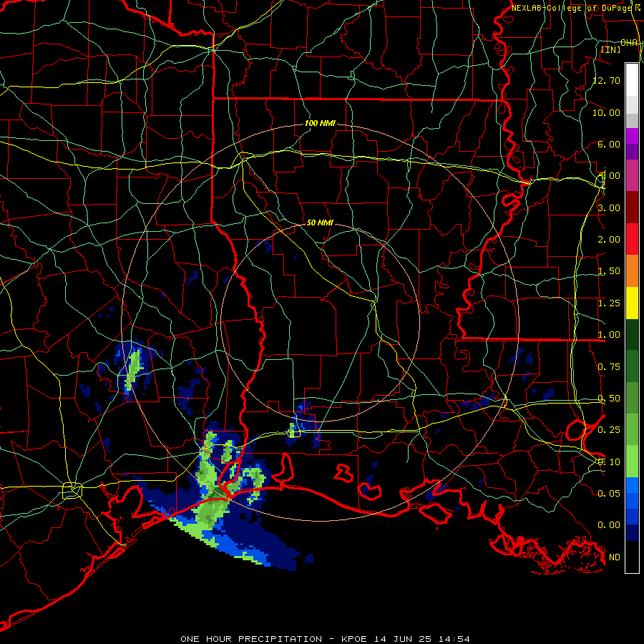Click the 0.00 legend value
644x644 pixels.
point(609,525)
